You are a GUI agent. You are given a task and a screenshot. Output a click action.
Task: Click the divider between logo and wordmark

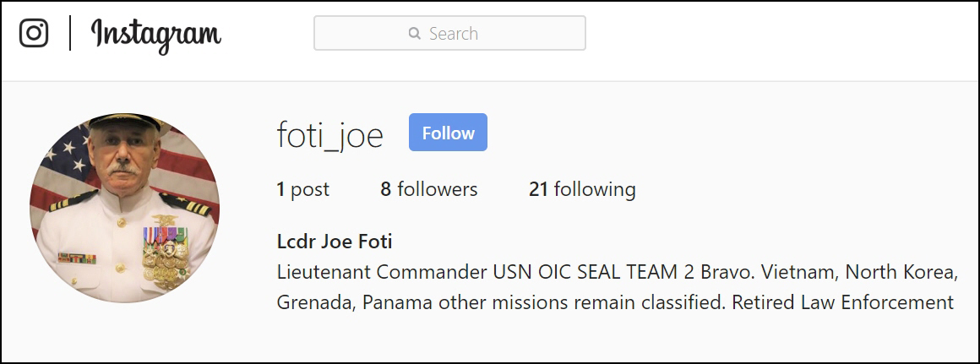(x=70, y=34)
